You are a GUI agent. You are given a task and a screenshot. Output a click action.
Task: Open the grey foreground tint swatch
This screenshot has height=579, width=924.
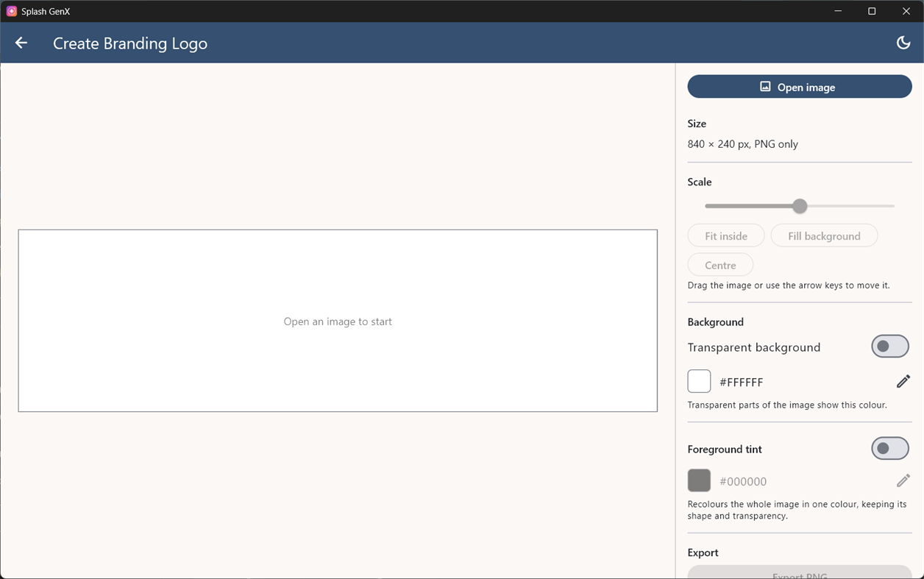tap(699, 480)
